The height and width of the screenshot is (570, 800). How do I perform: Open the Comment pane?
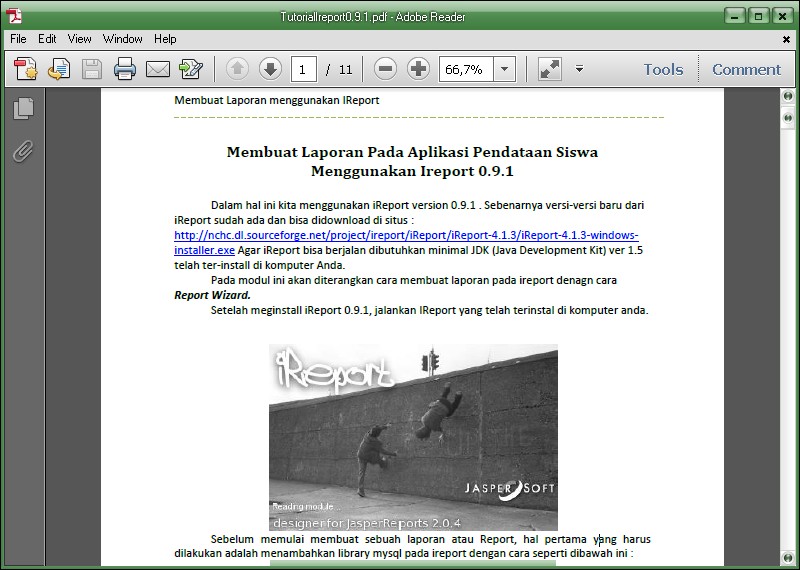(x=746, y=69)
